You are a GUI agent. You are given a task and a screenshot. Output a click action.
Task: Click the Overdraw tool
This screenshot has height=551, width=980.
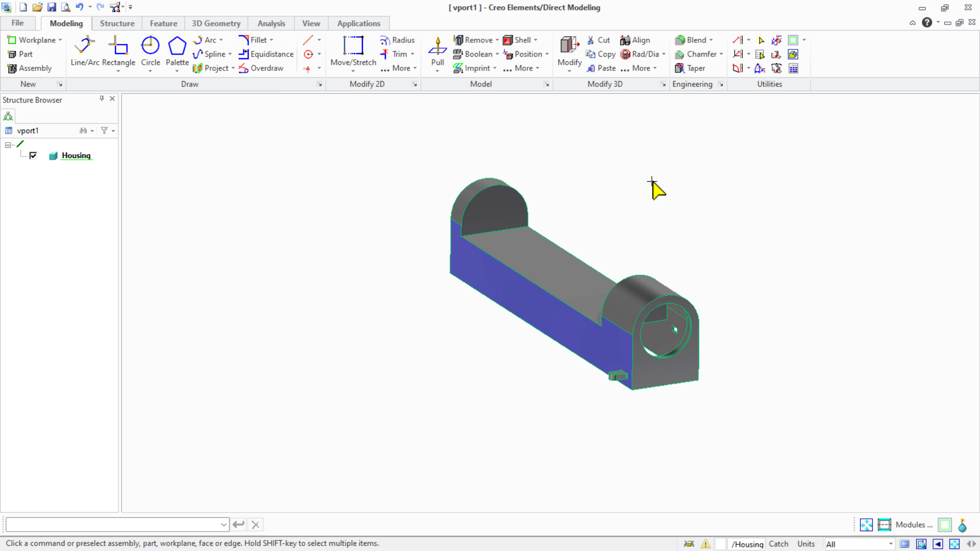[x=261, y=68]
